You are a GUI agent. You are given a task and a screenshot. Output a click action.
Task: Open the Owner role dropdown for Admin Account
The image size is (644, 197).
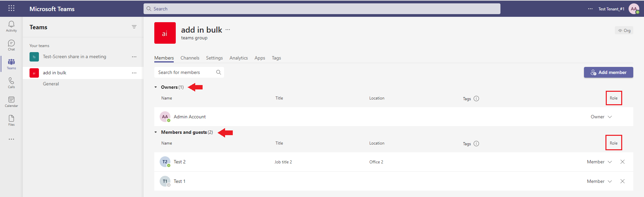601,117
